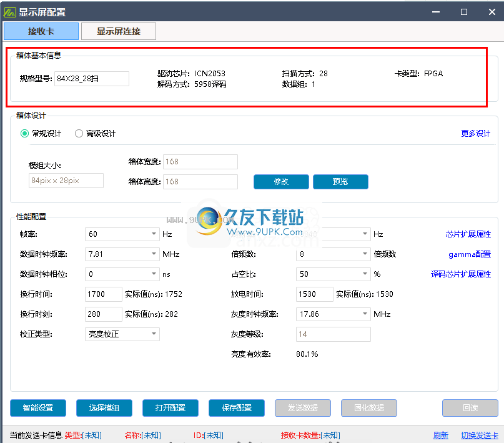The height and width of the screenshot is (443, 504).
Task: Click the 扫描方式 28 text
Action: (305, 74)
